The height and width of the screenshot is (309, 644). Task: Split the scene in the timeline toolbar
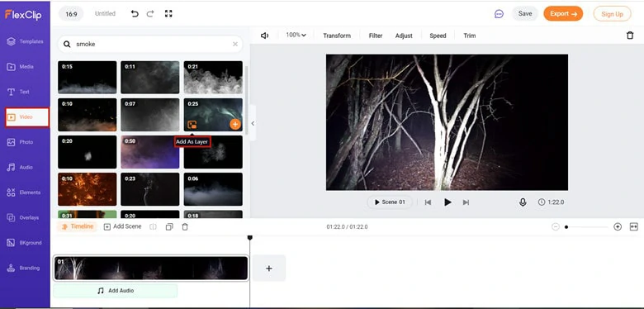(153, 227)
